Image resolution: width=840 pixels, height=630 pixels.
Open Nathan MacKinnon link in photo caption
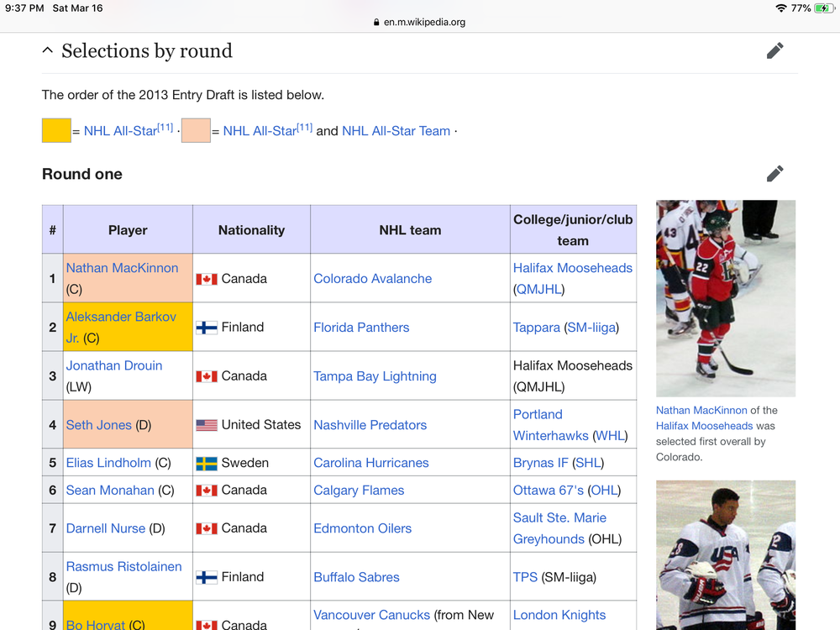[x=701, y=411]
